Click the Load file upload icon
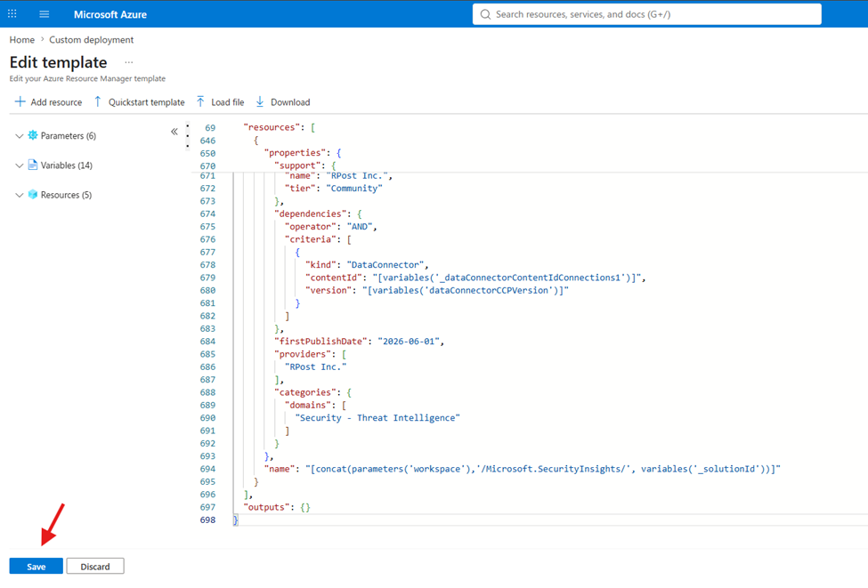 coord(200,101)
